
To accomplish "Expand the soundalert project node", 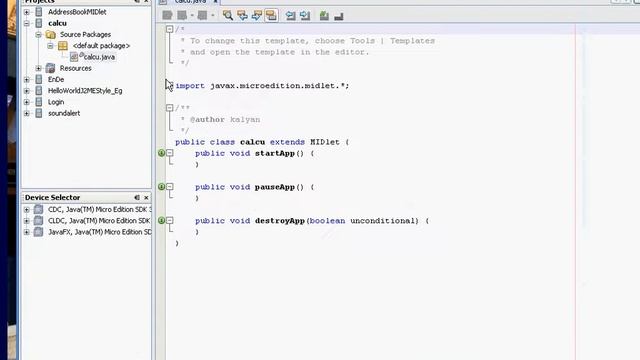I will click(x=27, y=113).
